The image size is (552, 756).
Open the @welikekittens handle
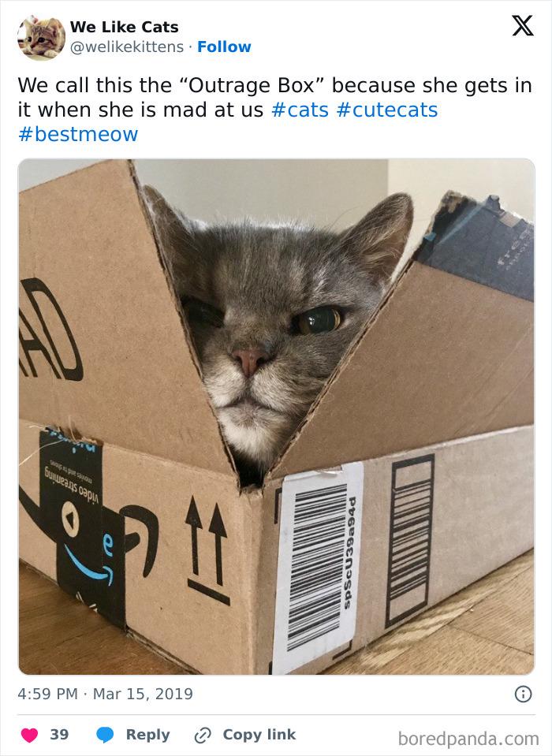(x=127, y=47)
